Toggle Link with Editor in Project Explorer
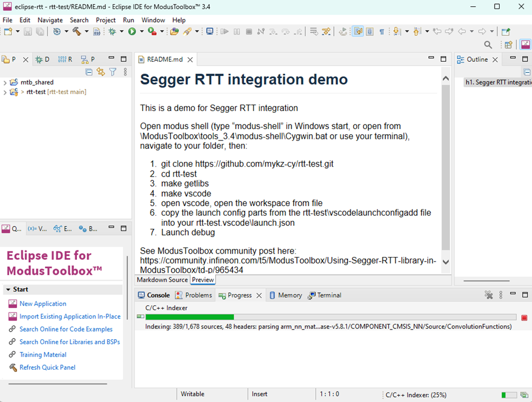 click(x=101, y=71)
